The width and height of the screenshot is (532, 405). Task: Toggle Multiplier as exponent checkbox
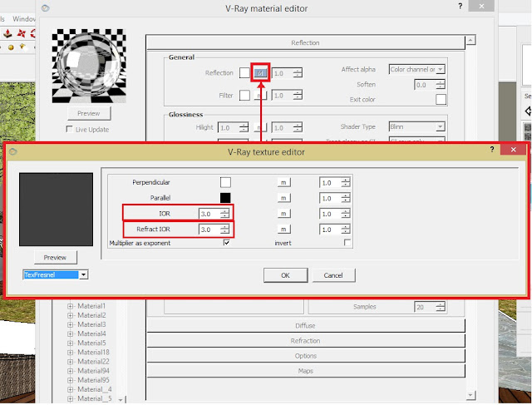tap(227, 243)
